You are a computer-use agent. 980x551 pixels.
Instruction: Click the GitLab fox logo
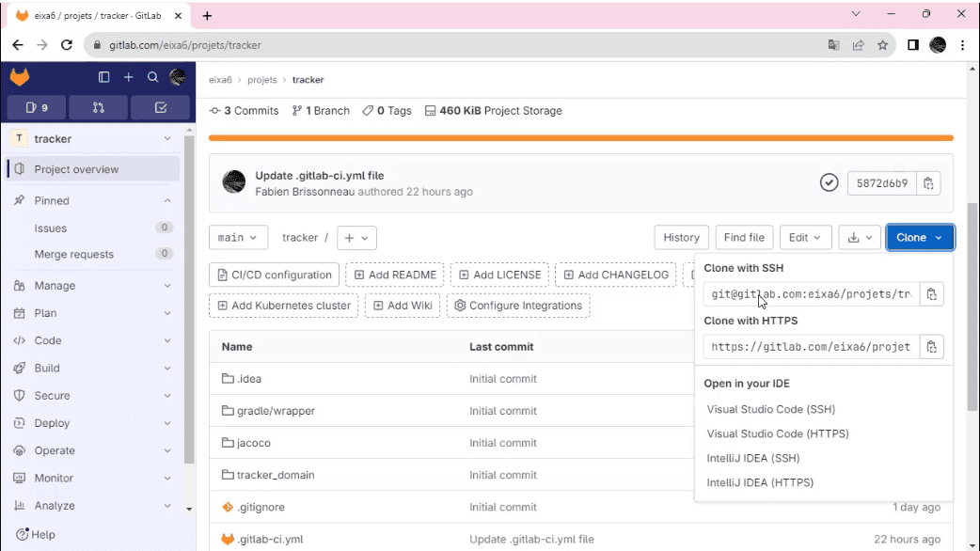[19, 76]
